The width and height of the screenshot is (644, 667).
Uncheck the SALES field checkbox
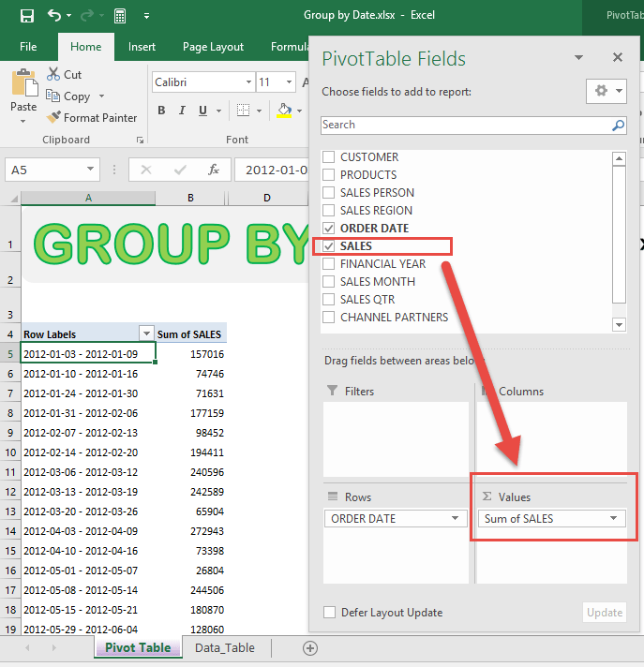[x=329, y=245]
